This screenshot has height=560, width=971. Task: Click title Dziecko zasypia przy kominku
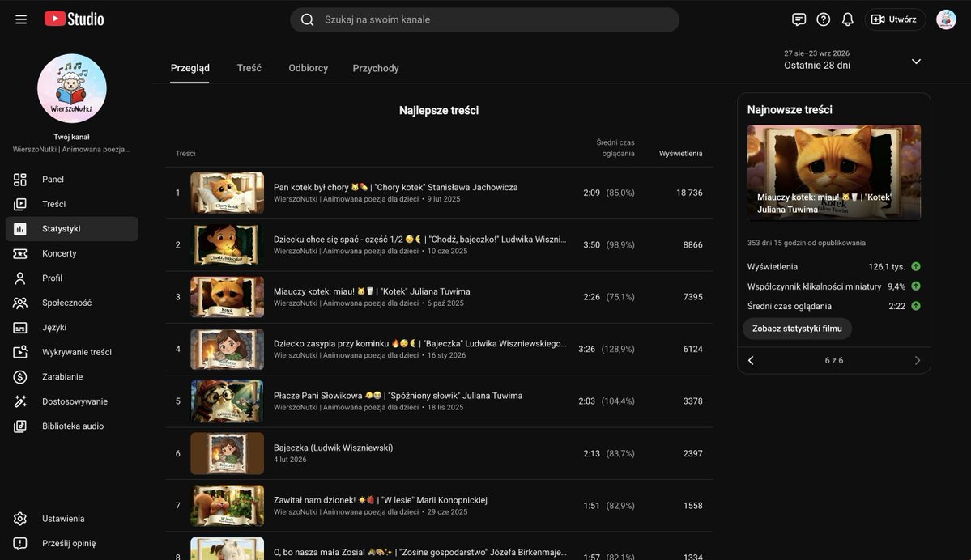coord(419,343)
